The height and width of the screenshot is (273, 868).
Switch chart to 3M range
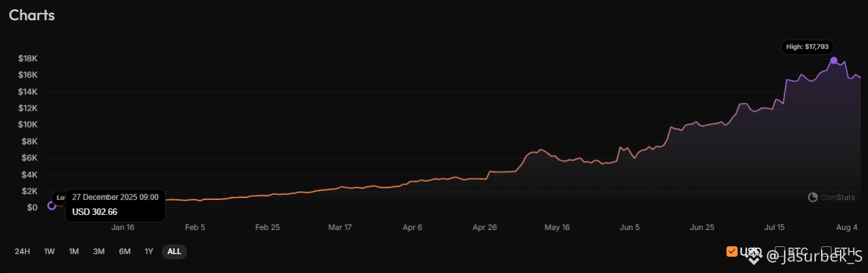tap(99, 251)
